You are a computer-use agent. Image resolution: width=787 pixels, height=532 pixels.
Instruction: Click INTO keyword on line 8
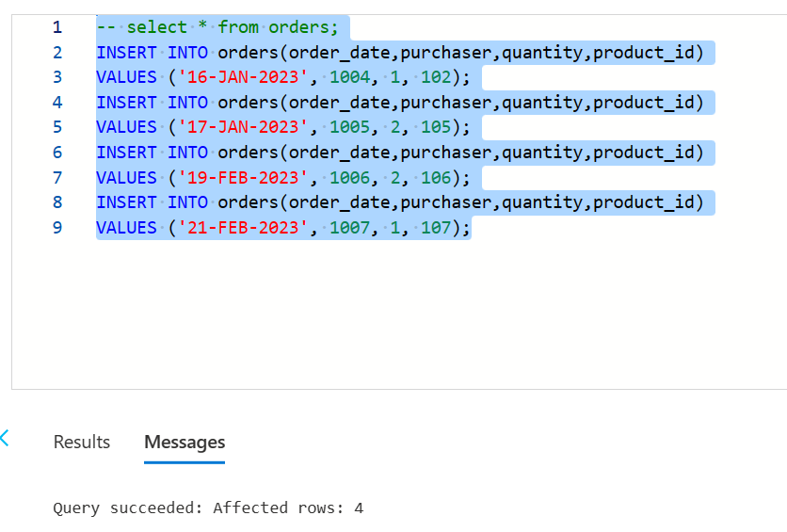187,202
